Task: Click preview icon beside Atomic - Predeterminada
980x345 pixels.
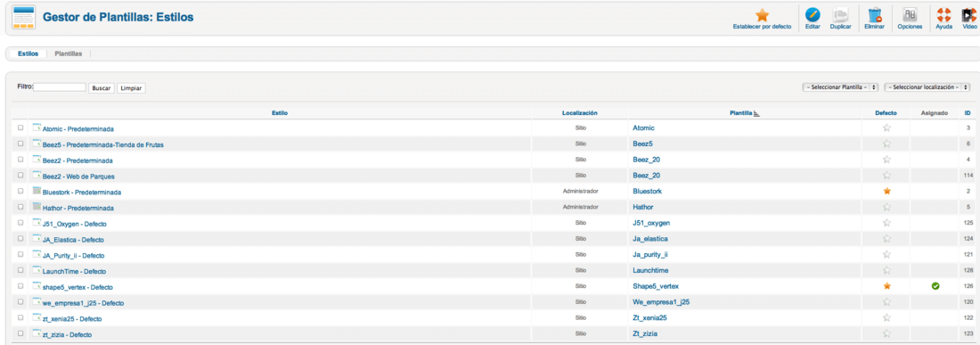Action: click(37, 127)
